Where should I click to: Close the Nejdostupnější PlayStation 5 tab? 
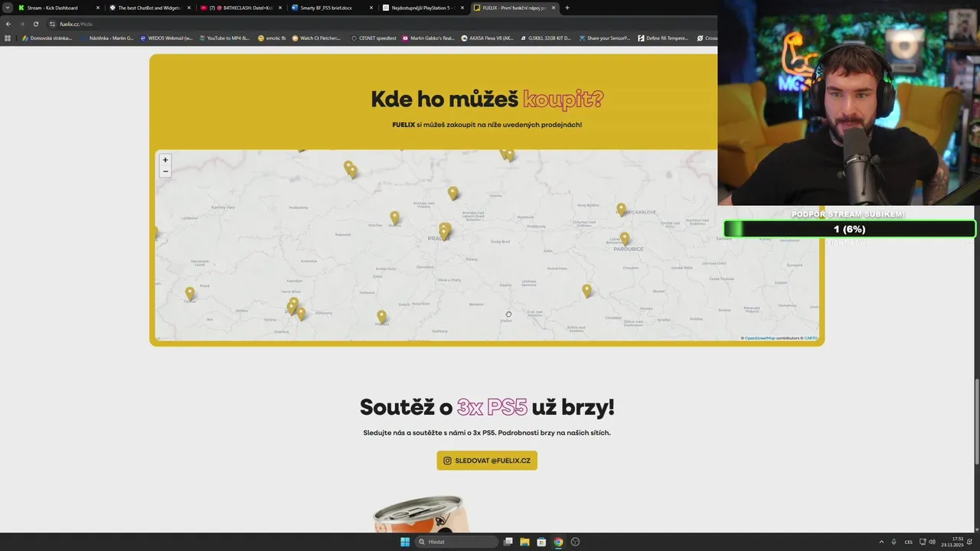click(462, 8)
